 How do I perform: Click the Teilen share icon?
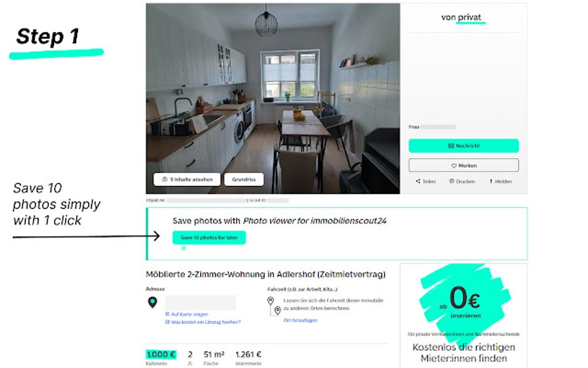point(418,181)
